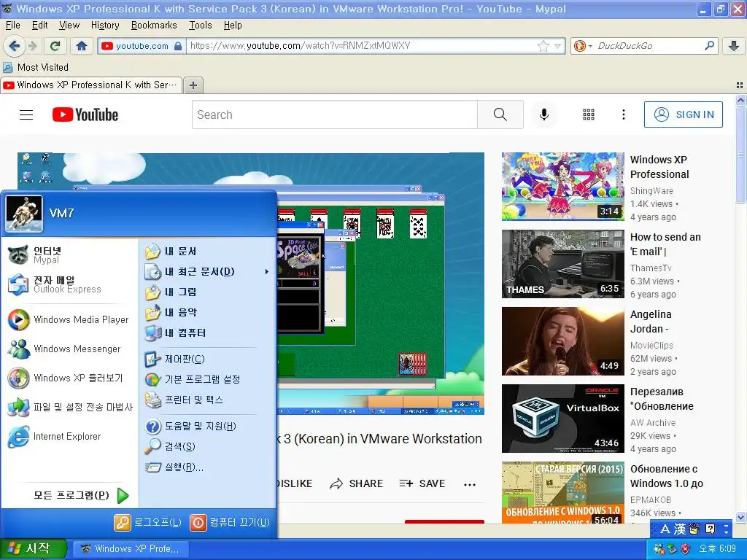The width and height of the screenshot is (747, 560).
Task: Click taskbar clock 오후 6:09
Action: point(717,548)
